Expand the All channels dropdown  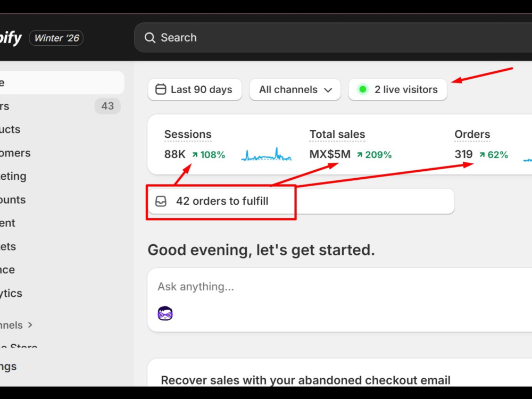(295, 89)
